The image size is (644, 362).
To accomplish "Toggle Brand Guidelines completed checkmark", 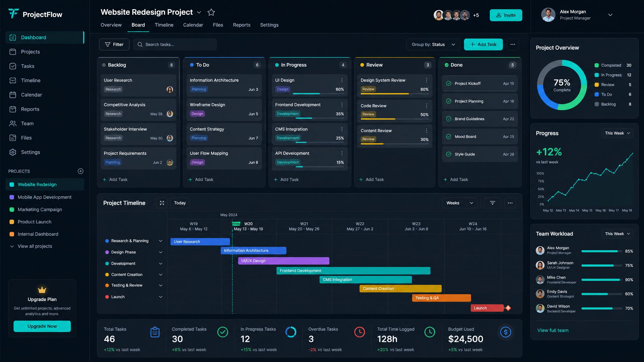I will tap(449, 119).
